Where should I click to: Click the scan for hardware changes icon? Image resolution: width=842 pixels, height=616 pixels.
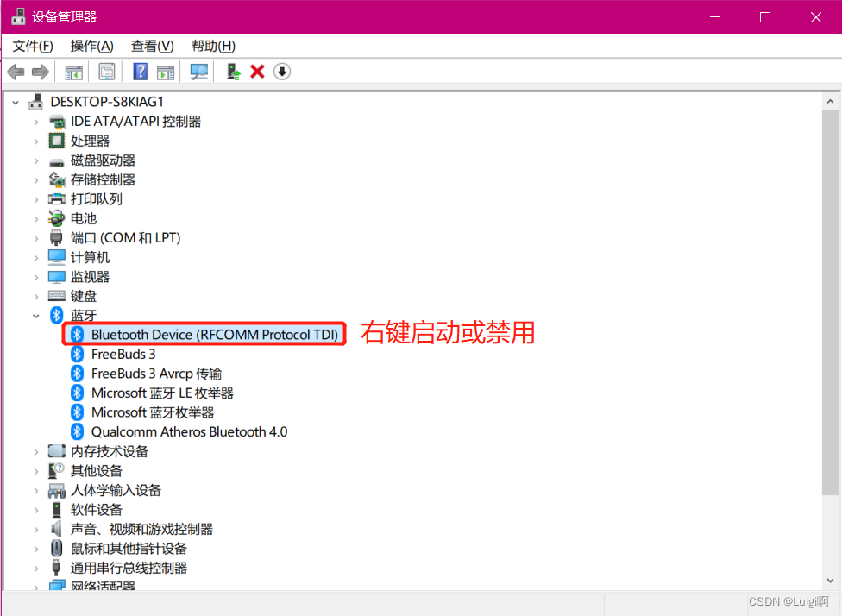click(x=198, y=72)
